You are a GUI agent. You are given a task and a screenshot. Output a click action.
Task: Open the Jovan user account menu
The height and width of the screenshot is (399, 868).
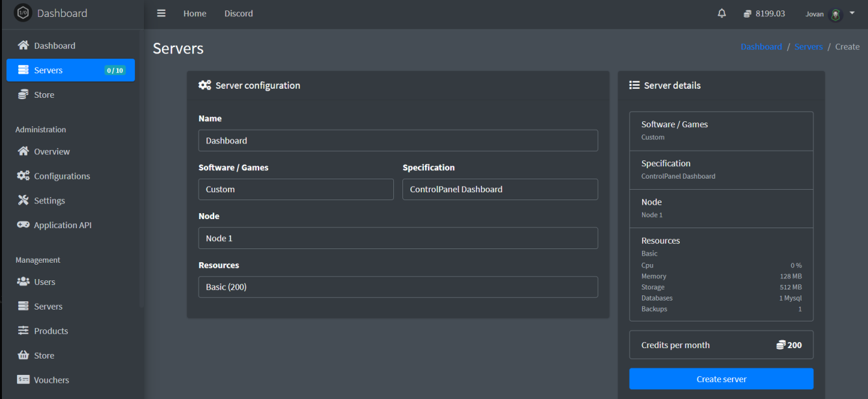[828, 12]
